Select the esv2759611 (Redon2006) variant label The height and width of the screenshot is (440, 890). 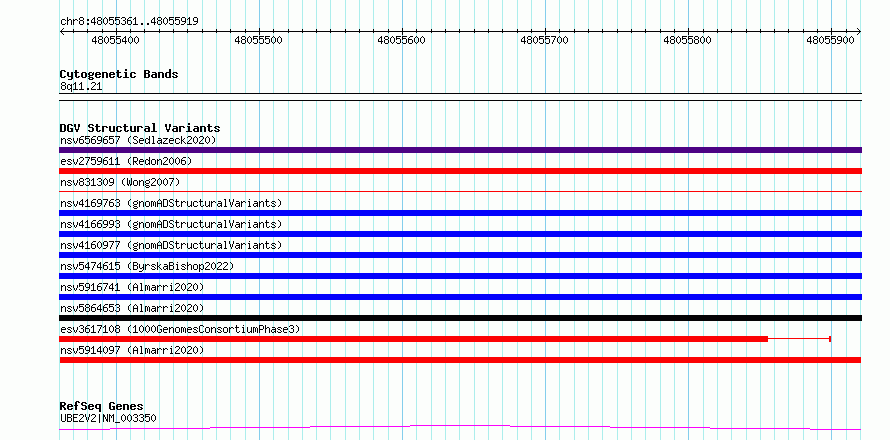point(126,161)
